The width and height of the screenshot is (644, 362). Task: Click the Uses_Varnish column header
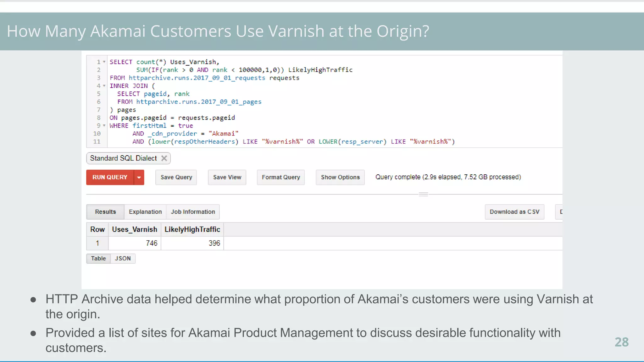pyautogui.click(x=135, y=229)
